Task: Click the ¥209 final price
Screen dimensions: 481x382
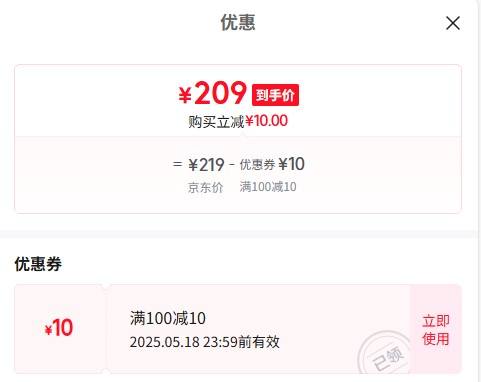Action: 213,93
